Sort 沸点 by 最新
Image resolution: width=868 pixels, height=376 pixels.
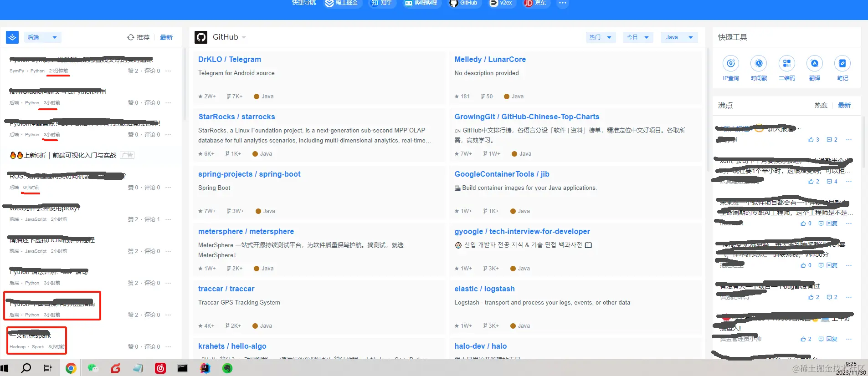click(844, 105)
